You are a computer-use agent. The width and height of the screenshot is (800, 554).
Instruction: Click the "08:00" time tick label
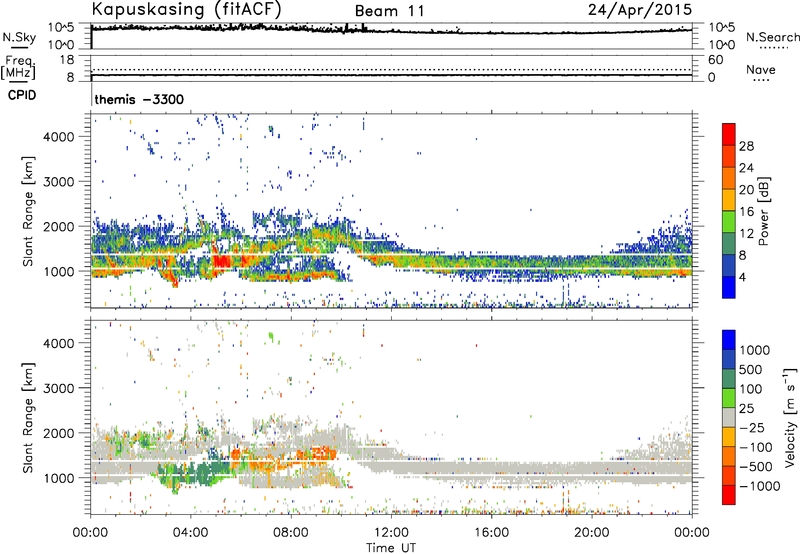291,533
